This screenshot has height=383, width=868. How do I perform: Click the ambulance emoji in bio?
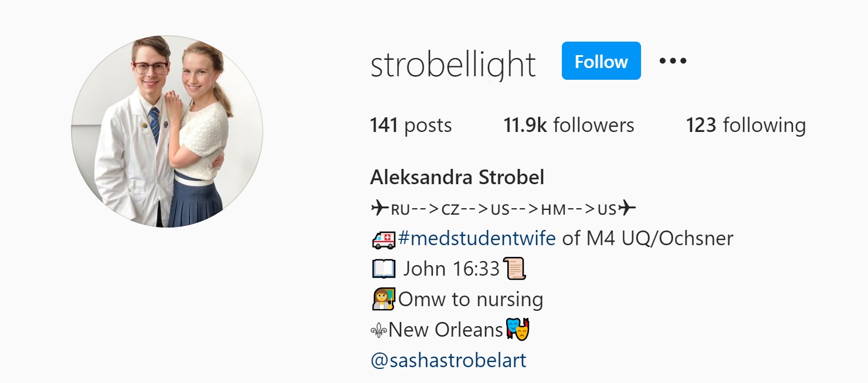384,239
